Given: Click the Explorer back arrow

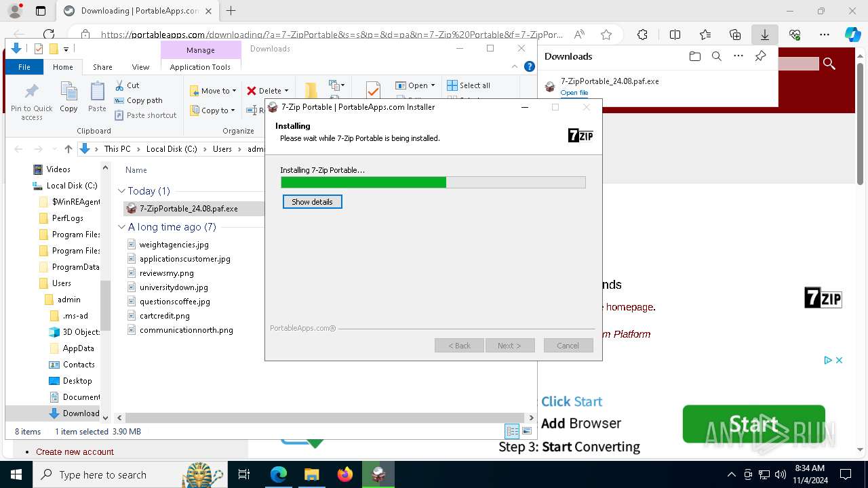Looking at the screenshot, I should pyautogui.click(x=18, y=149).
